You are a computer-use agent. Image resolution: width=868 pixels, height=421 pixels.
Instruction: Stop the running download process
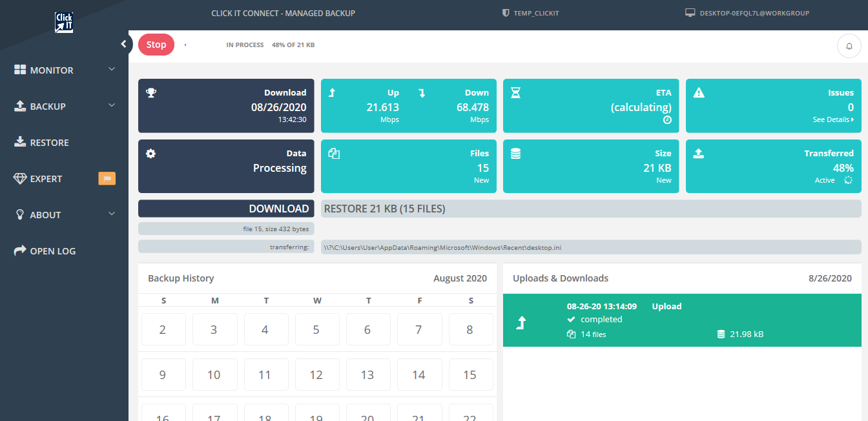[156, 45]
